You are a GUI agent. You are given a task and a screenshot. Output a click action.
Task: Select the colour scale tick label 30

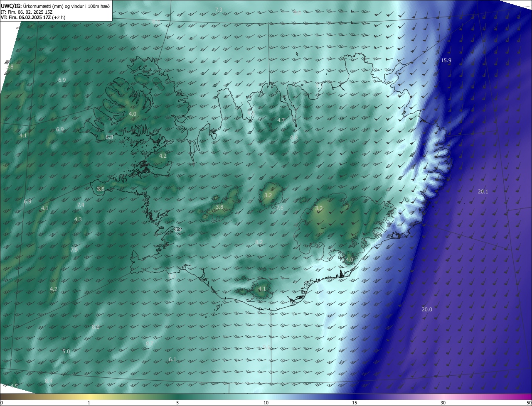[x=443, y=403]
